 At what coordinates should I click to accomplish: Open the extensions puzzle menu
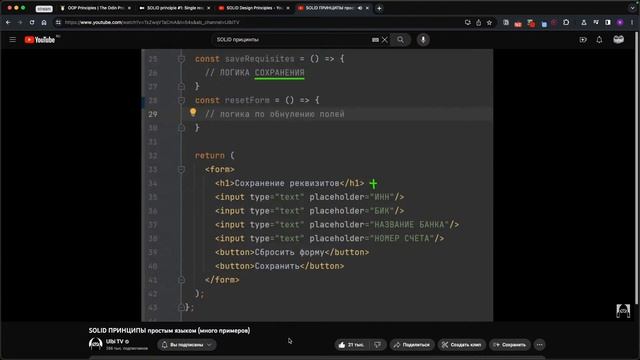coord(566,22)
